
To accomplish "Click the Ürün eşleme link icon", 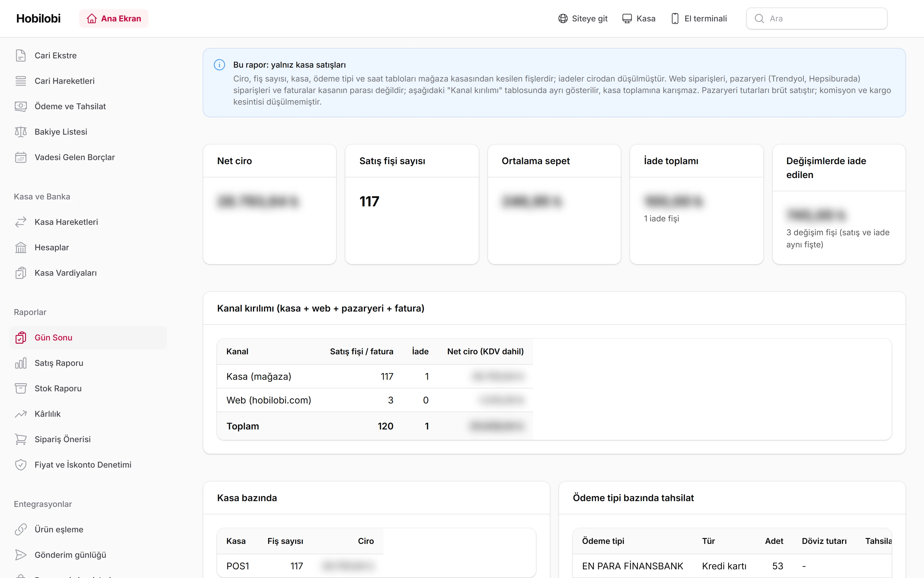I will pyautogui.click(x=21, y=529).
